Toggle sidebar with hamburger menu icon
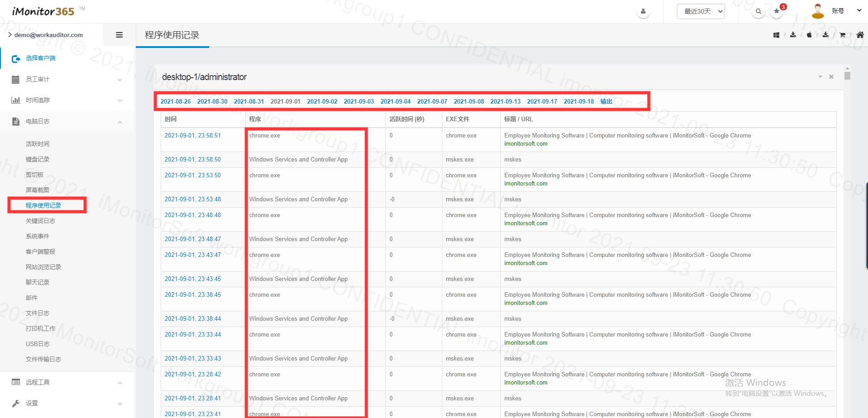 click(120, 35)
